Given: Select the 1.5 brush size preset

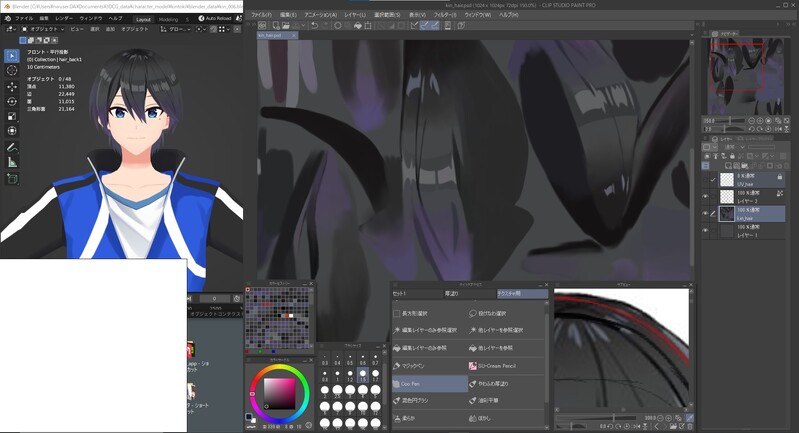Looking at the screenshot, I should (362, 376).
